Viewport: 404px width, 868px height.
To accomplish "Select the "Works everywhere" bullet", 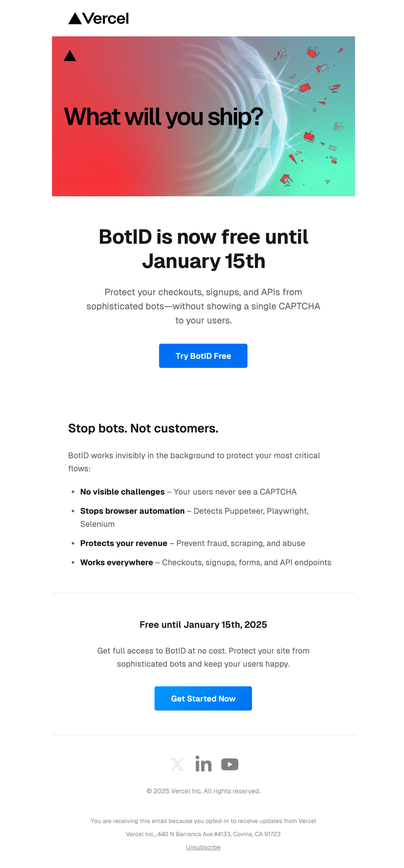I will (205, 563).
